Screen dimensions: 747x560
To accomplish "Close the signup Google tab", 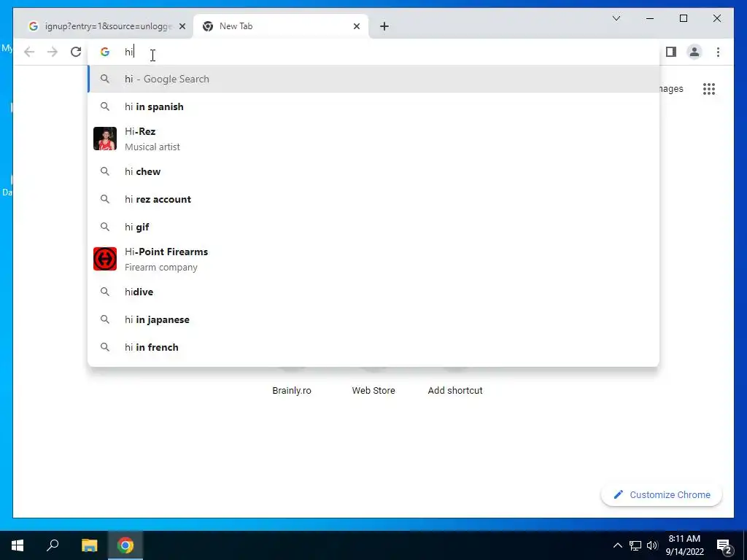I will (182, 26).
